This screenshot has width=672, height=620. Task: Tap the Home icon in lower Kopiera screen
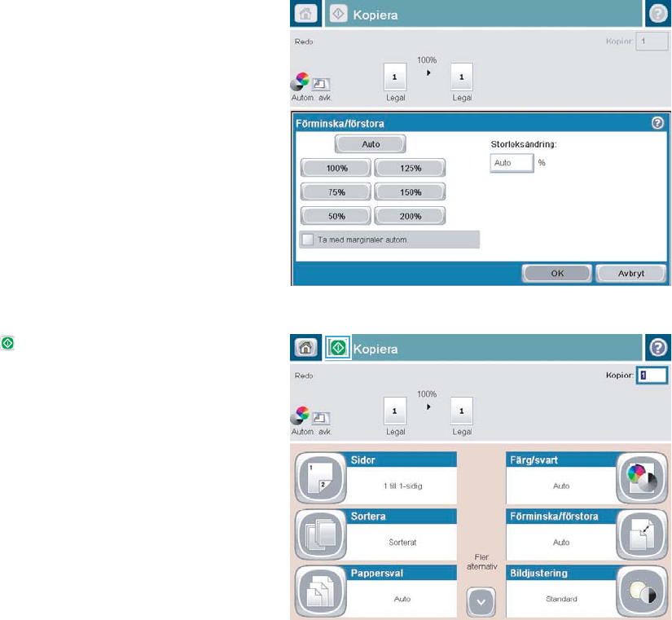click(x=305, y=347)
